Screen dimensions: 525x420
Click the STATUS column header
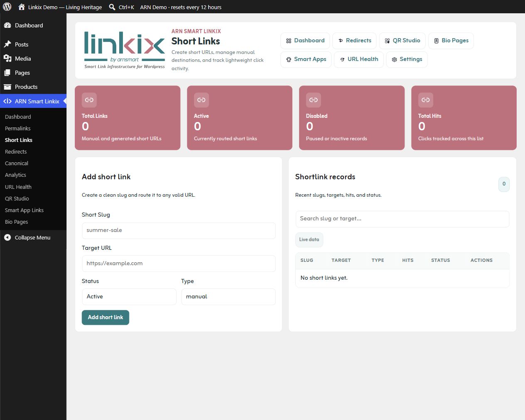(441, 260)
